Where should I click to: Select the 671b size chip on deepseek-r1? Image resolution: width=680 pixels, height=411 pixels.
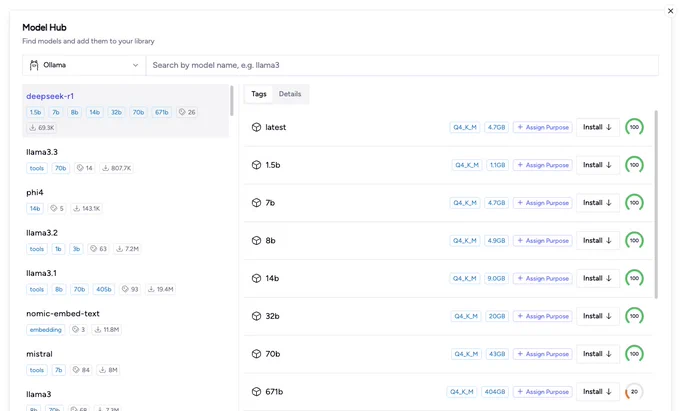pyautogui.click(x=162, y=112)
